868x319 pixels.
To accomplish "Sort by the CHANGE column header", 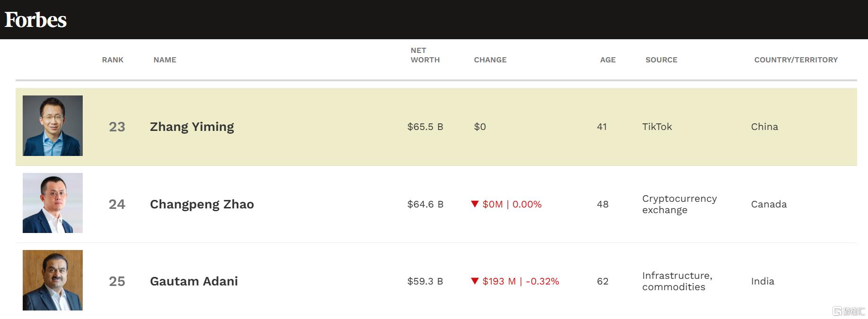I will click(490, 60).
